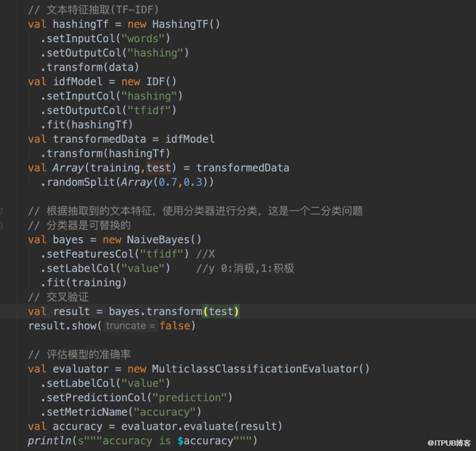476x451 pixels.
Task: Click 'false' argument in result.show
Action: pyautogui.click(x=174, y=326)
